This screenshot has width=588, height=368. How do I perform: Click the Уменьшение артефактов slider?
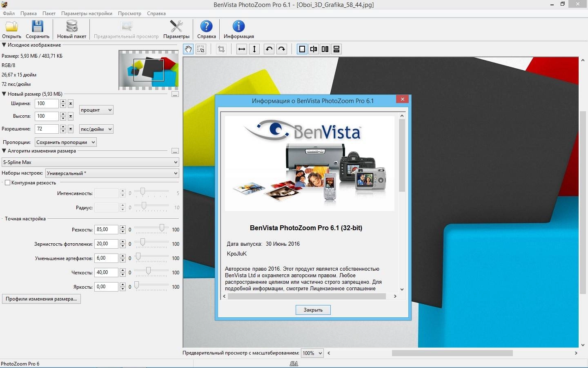pyautogui.click(x=151, y=258)
